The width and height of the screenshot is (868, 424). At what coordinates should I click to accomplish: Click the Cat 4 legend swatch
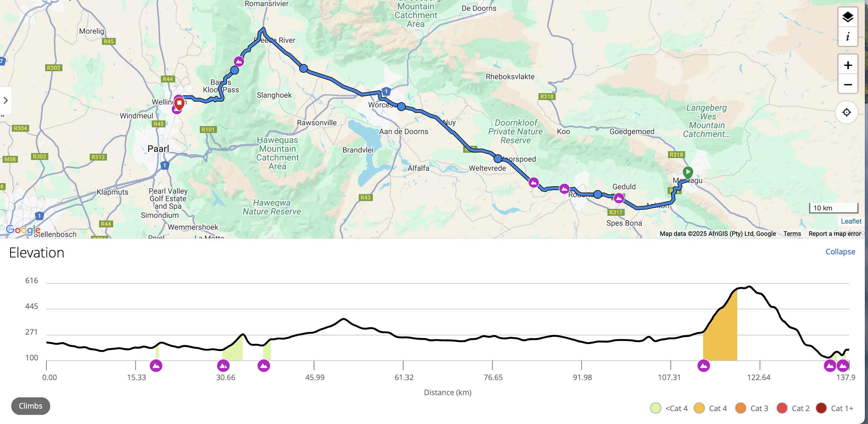pos(699,408)
